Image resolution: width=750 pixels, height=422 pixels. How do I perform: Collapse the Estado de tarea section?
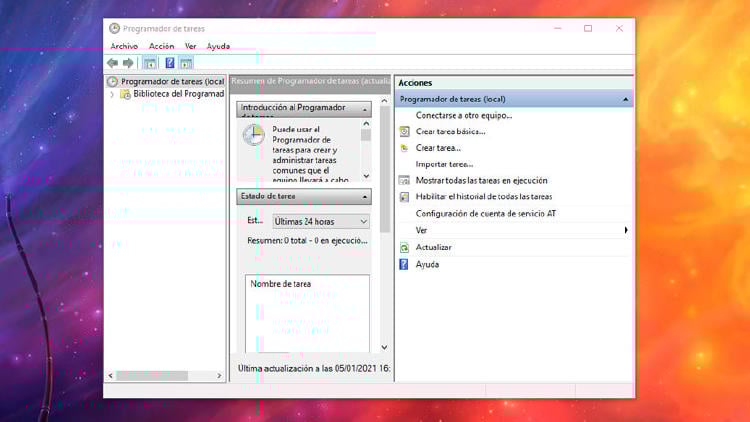pos(364,196)
